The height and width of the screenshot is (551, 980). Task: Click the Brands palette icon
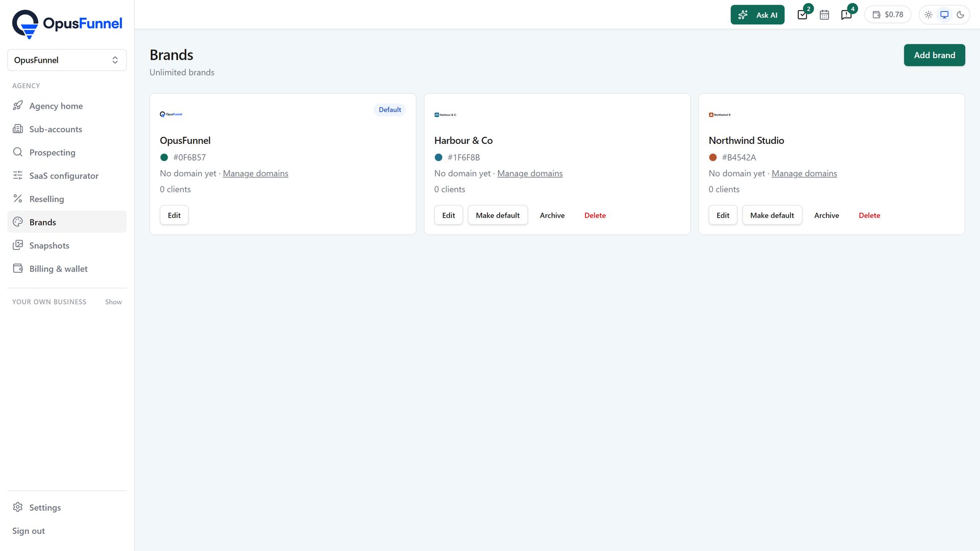point(18,222)
